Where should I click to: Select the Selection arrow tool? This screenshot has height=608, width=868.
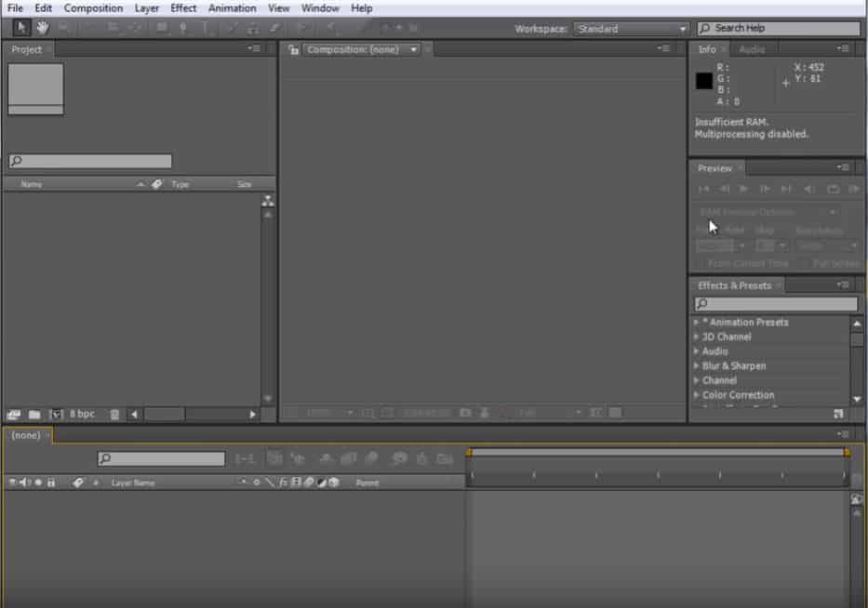(21, 27)
